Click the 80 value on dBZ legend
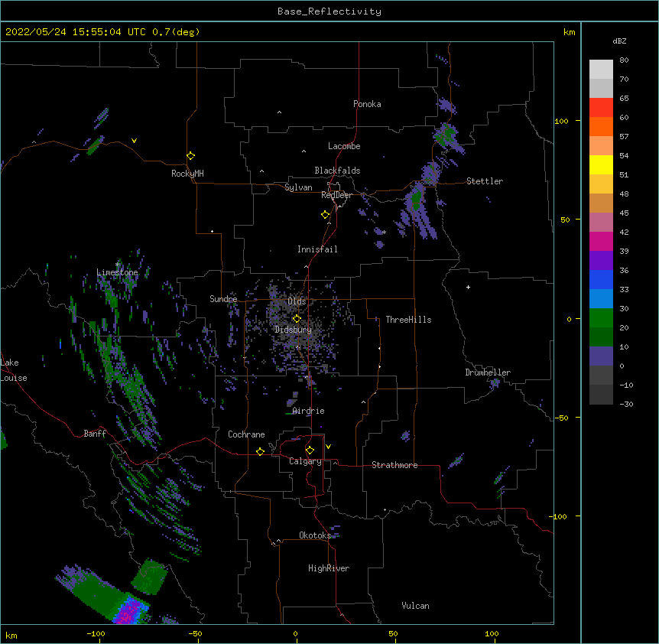Screen dimensions: 659x644 (x=624, y=60)
